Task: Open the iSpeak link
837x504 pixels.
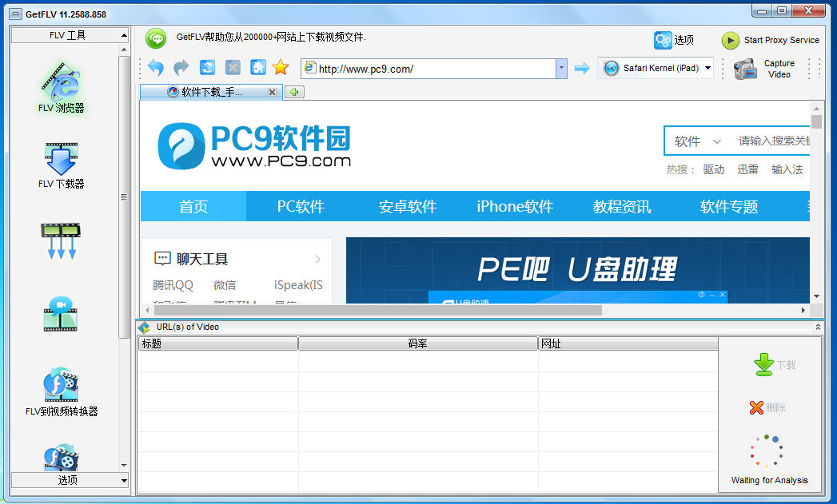Action: pos(298,285)
